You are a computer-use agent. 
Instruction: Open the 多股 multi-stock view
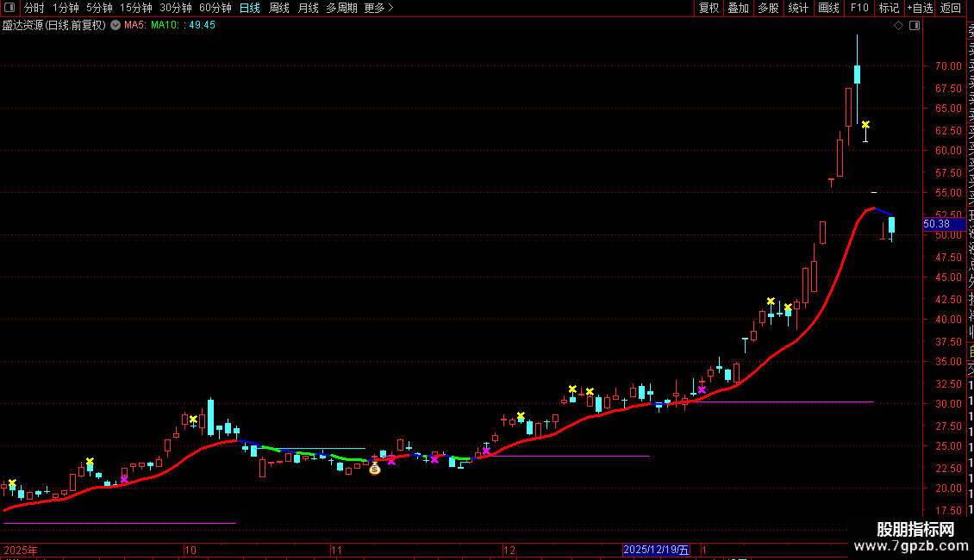768,8
